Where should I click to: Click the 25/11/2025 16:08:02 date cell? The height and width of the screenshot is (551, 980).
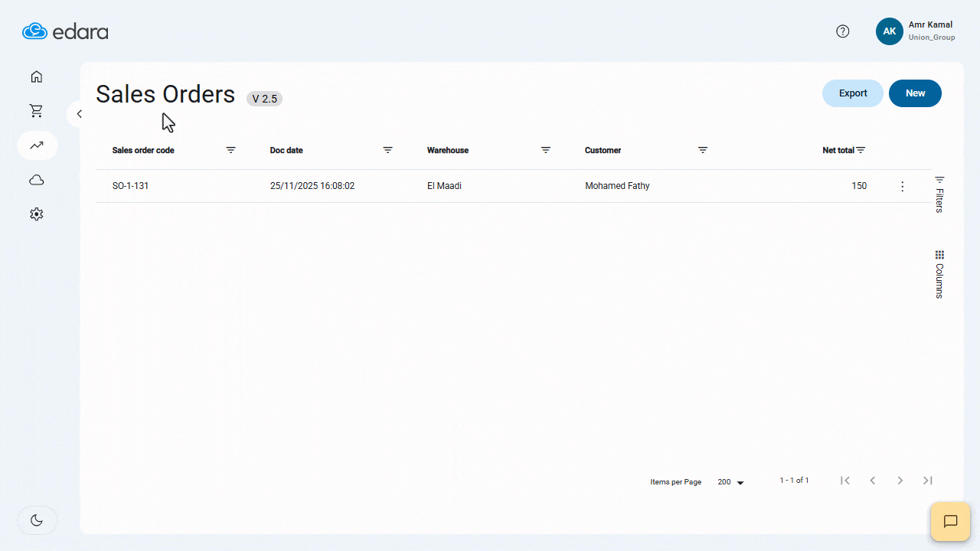tap(312, 186)
